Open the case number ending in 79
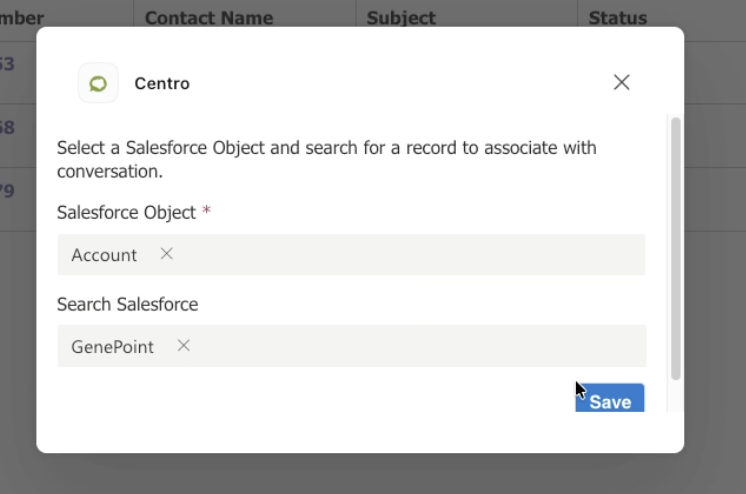Viewport: 746px width, 494px height. (7, 191)
